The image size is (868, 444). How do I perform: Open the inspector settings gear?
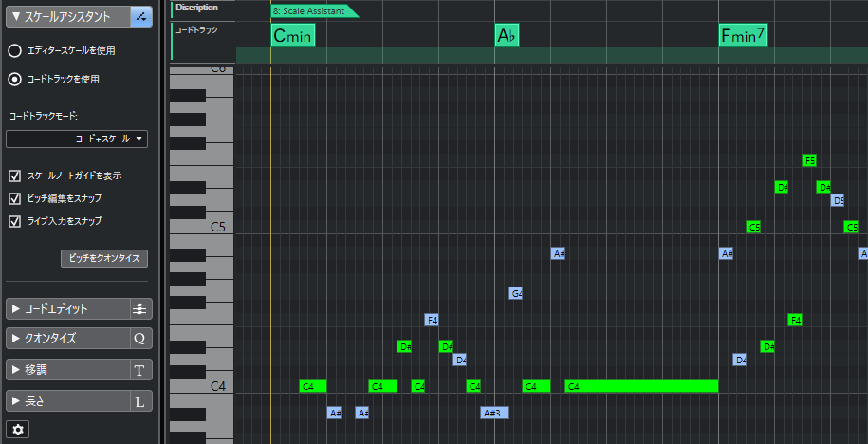coord(18,430)
